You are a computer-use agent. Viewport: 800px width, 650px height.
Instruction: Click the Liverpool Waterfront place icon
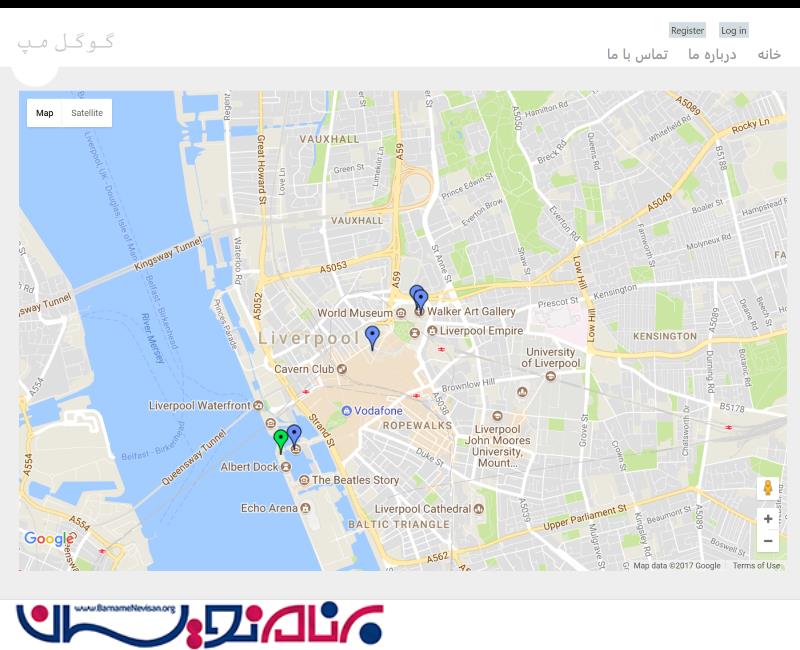(x=259, y=406)
